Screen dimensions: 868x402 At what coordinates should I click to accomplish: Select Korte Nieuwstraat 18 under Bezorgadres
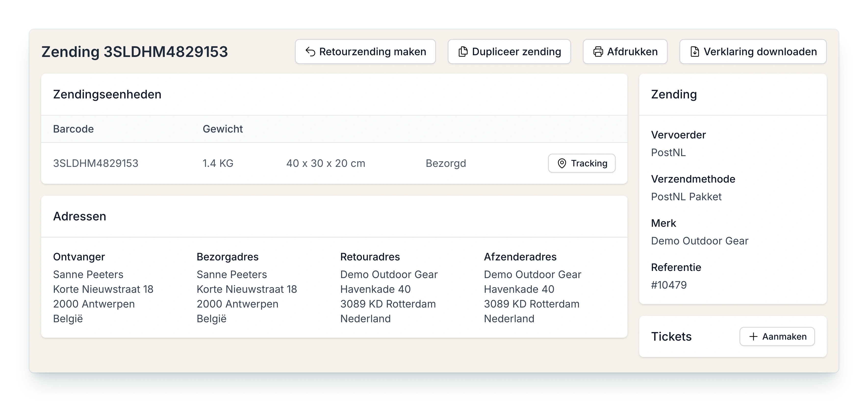click(x=247, y=289)
